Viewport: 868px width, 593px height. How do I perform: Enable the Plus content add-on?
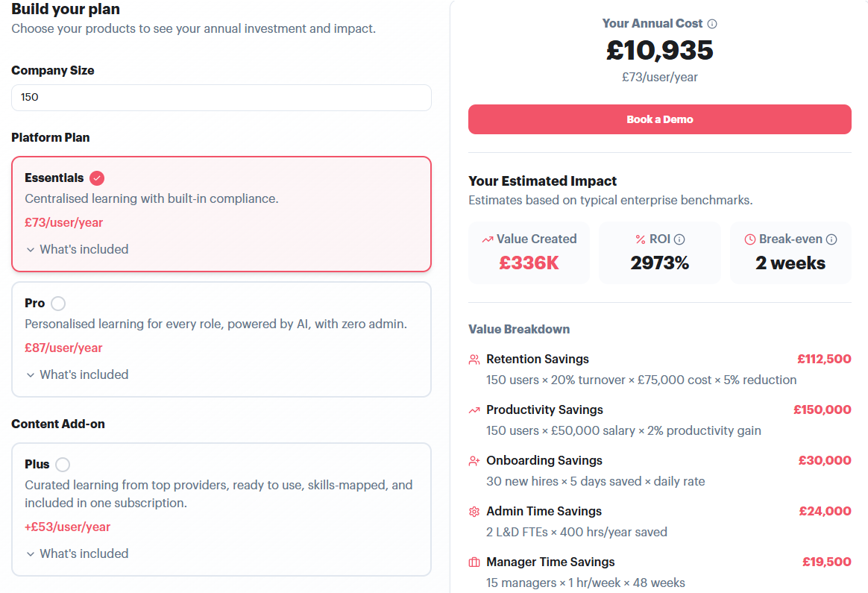[x=63, y=465]
